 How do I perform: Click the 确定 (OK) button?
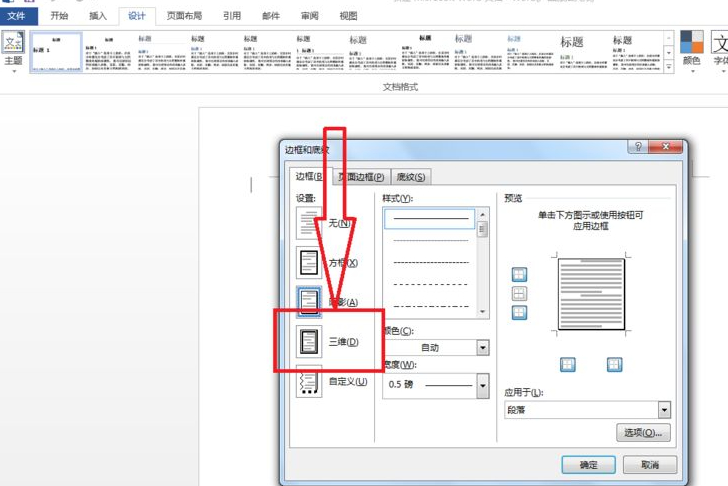pyautogui.click(x=588, y=465)
